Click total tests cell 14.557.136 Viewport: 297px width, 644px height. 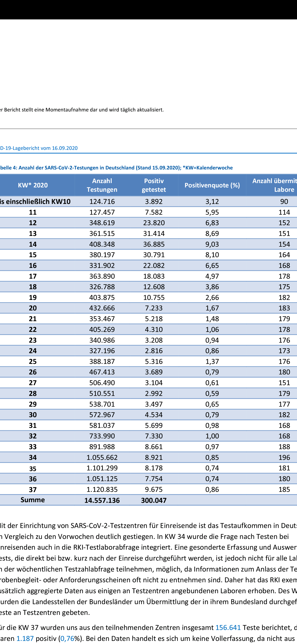[102, 500]
